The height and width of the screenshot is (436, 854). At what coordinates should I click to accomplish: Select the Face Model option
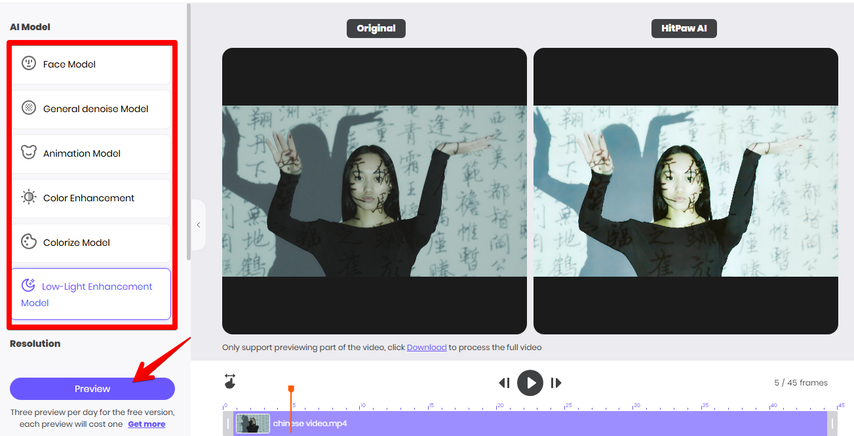pyautogui.click(x=91, y=64)
